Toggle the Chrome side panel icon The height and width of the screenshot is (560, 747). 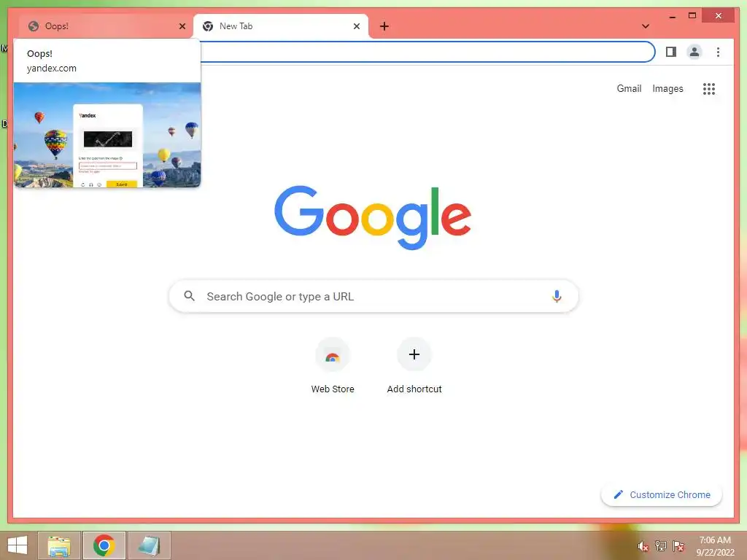click(x=671, y=52)
